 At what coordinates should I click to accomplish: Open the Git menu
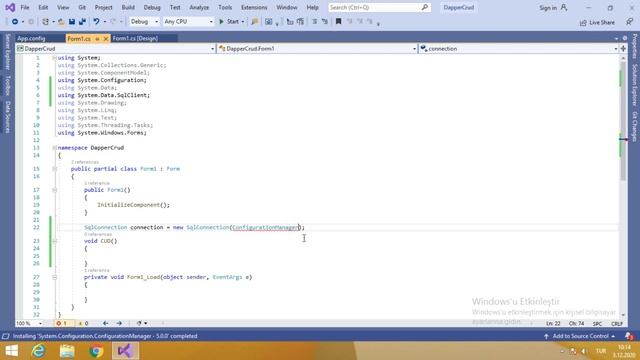82,7
